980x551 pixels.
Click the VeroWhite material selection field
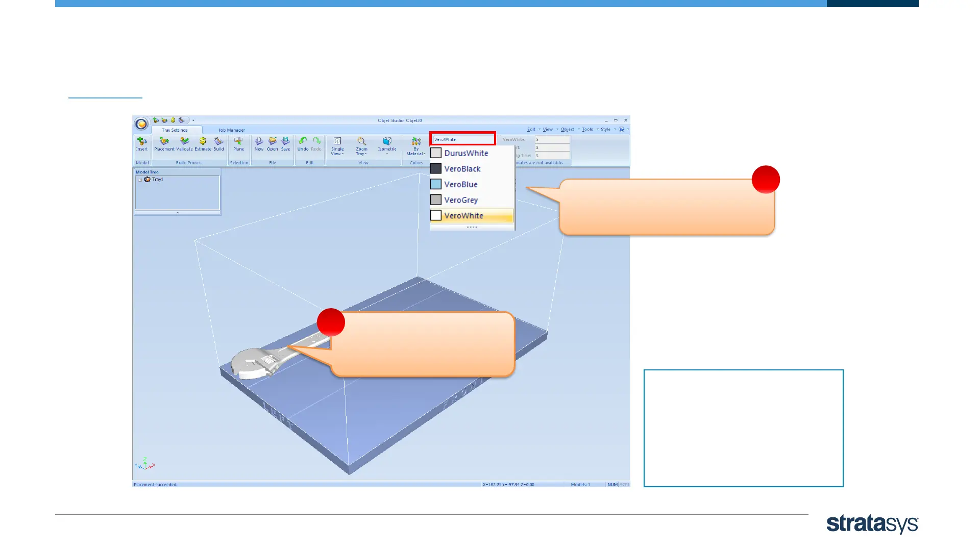point(462,139)
